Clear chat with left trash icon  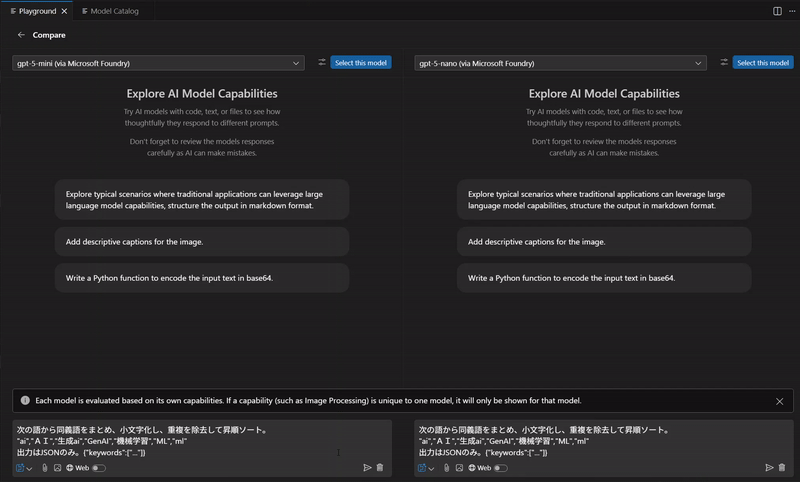(x=380, y=467)
